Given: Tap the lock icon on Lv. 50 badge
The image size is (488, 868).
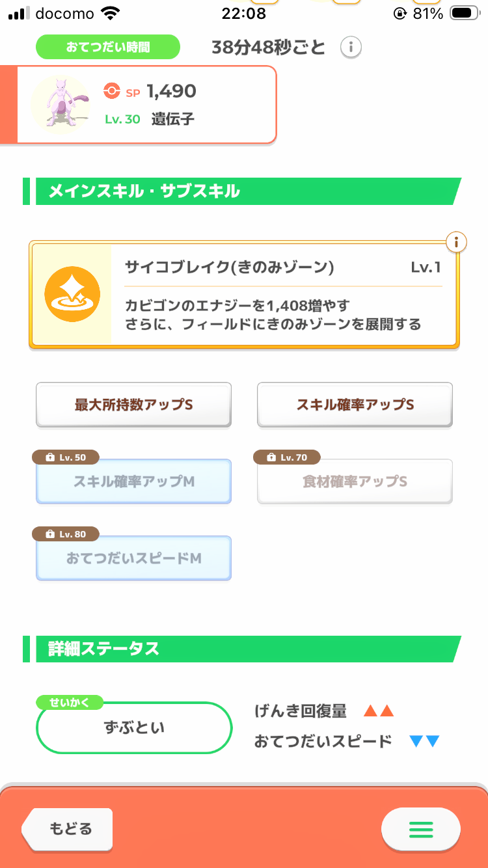Looking at the screenshot, I should [50, 457].
